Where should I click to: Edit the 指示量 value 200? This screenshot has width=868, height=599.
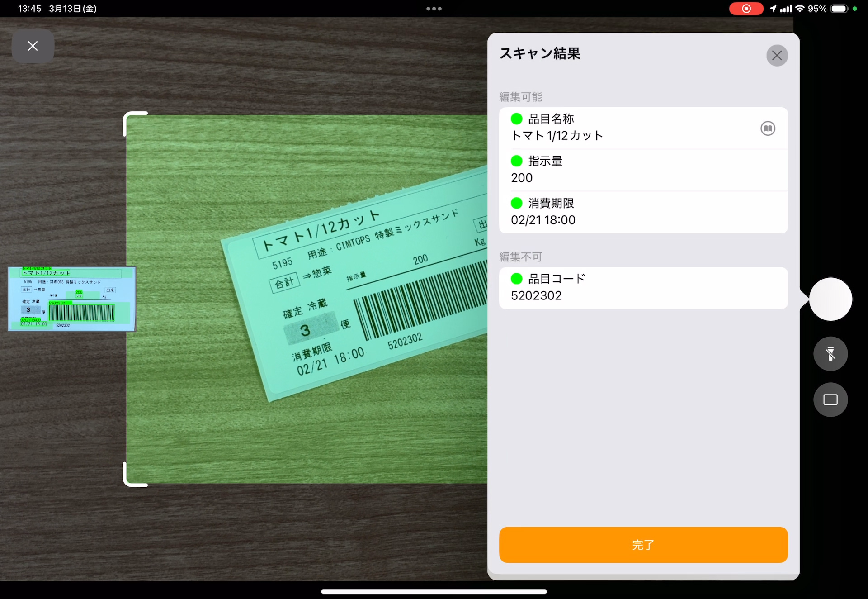pos(522,178)
